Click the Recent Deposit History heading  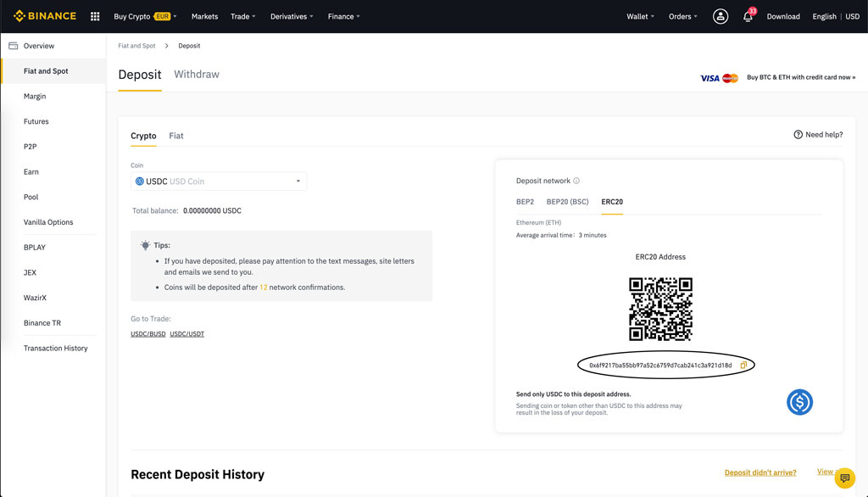(198, 474)
